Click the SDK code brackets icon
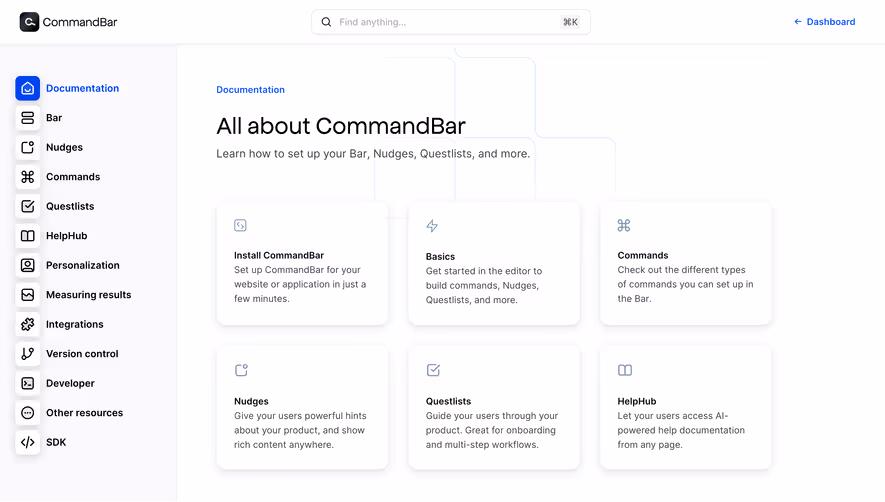 point(28,442)
